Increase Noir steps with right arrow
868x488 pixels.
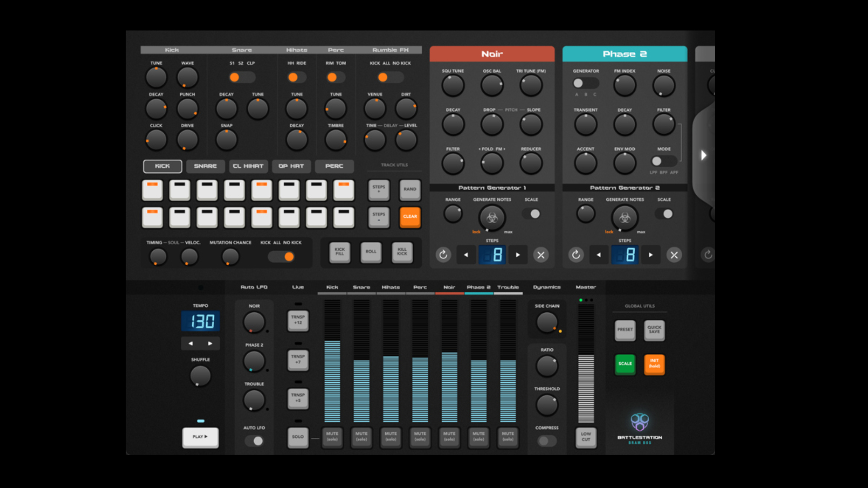pos(518,255)
